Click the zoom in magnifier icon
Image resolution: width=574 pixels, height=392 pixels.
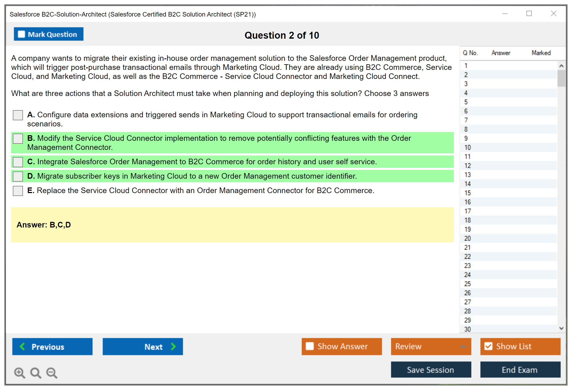point(19,373)
